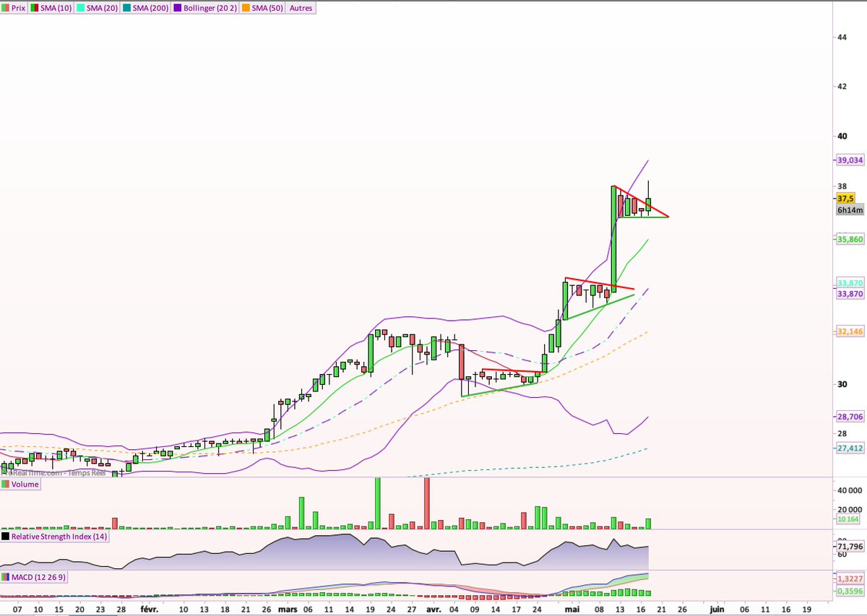Click the 0,3596 MACD histogram value
The height and width of the screenshot is (616, 867).
point(850,591)
